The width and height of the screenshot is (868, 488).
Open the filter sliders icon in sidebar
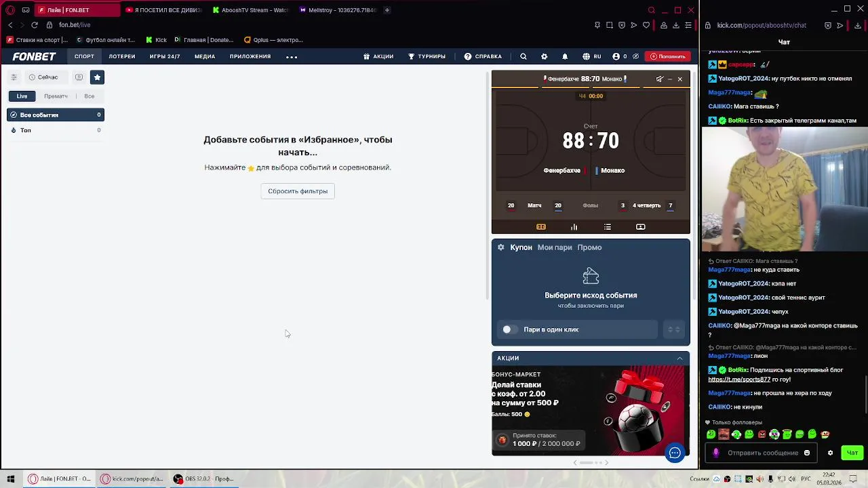[x=14, y=77]
